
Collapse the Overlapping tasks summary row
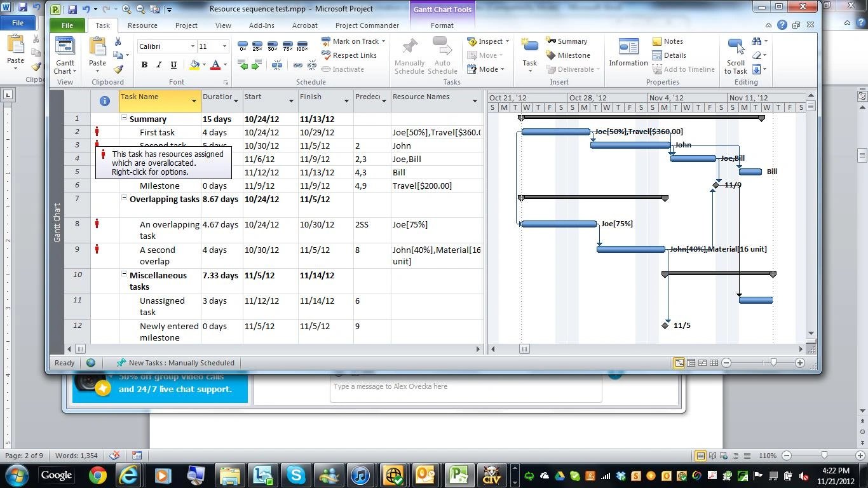125,199
